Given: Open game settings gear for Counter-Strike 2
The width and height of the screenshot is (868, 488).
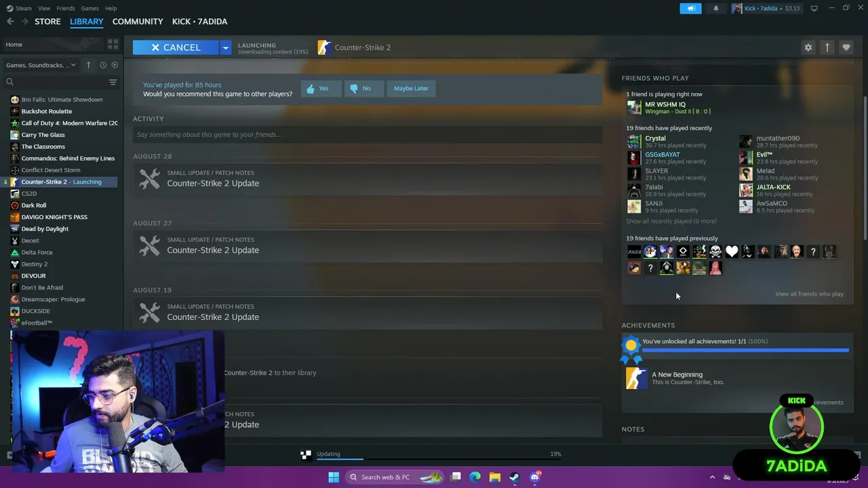Looking at the screenshot, I should click(x=808, y=47).
